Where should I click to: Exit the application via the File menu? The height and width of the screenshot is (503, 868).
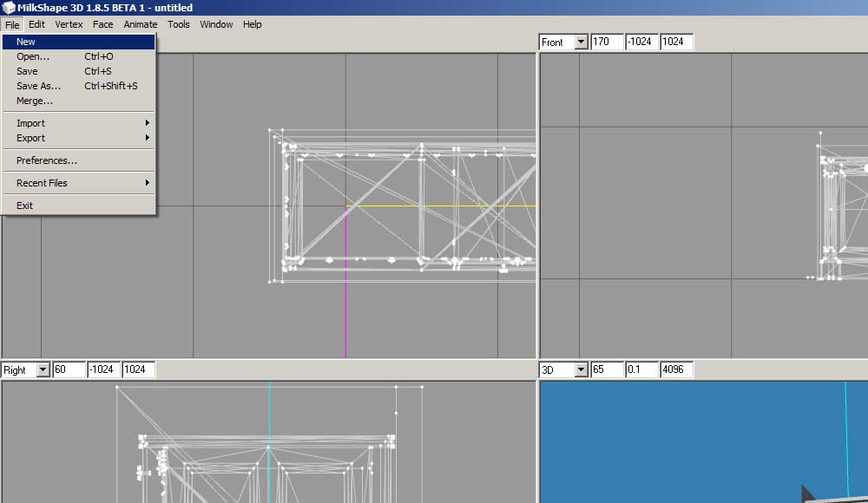click(x=24, y=206)
